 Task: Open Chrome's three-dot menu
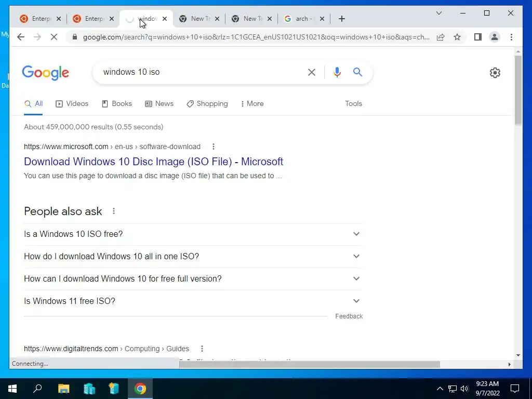[x=511, y=37]
